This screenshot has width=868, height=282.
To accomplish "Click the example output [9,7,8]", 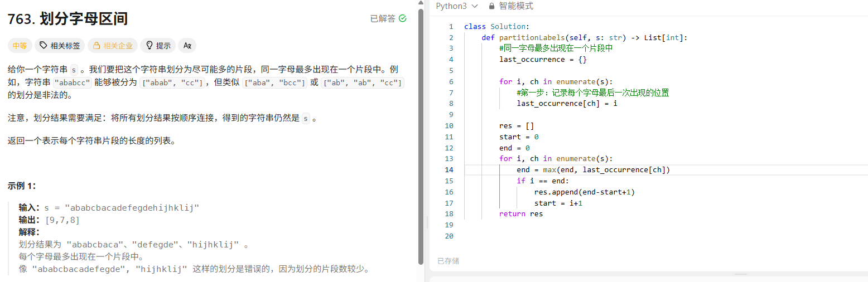I will click(62, 220).
